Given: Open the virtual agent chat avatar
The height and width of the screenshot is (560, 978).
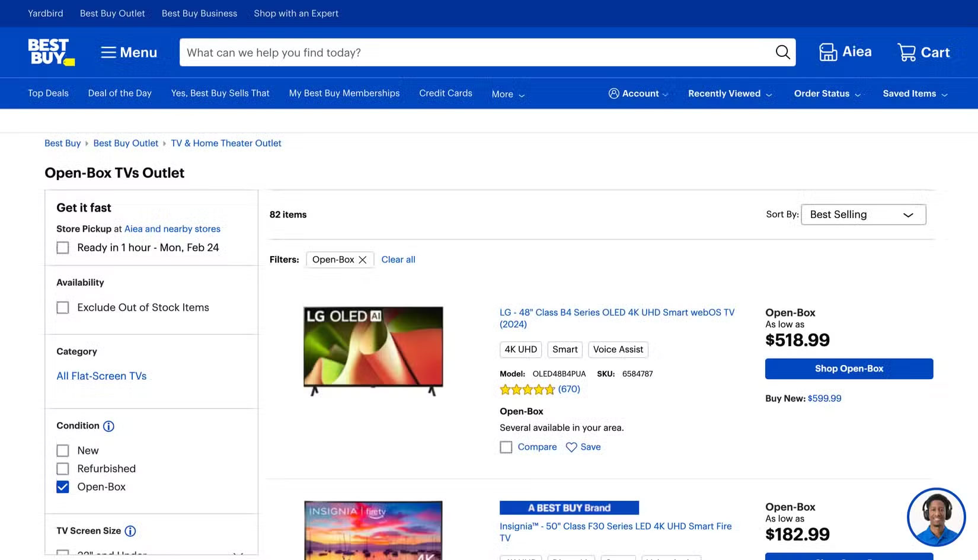Looking at the screenshot, I should point(936,516).
